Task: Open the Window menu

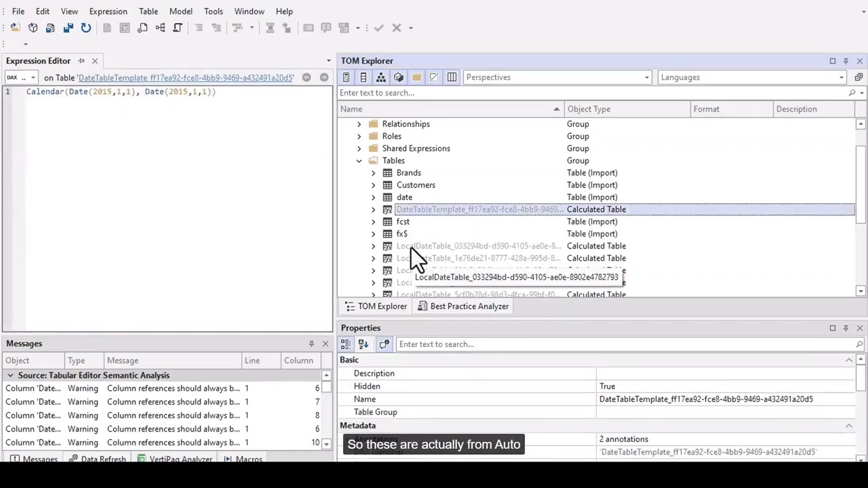Action: [x=250, y=12]
